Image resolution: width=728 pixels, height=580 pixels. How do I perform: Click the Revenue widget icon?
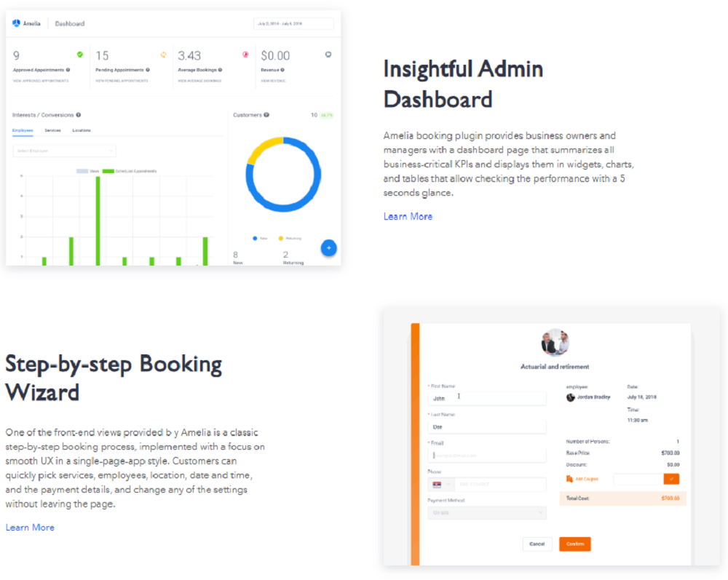[328, 54]
